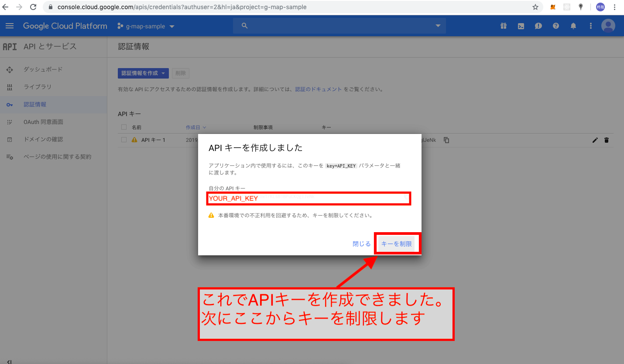The image size is (624, 364).
Task: Check the select-all checkbox in the table header
Action: pyautogui.click(x=123, y=127)
